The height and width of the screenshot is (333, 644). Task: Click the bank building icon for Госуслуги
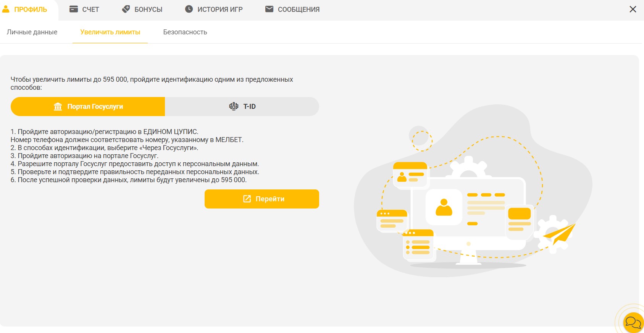coord(58,107)
